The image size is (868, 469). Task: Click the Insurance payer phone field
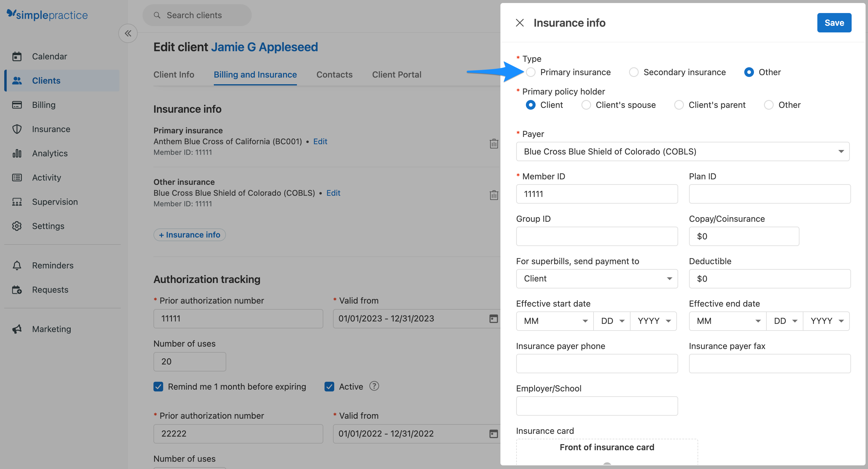point(597,364)
